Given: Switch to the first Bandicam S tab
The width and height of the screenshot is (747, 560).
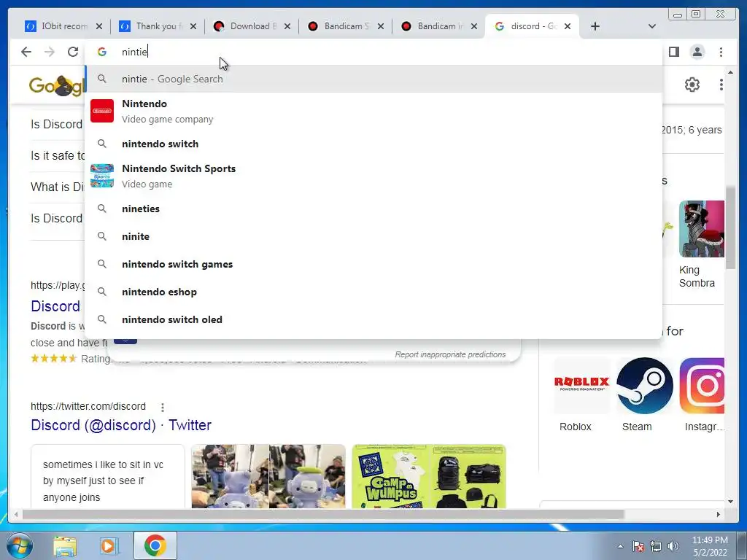Looking at the screenshot, I should [338, 26].
